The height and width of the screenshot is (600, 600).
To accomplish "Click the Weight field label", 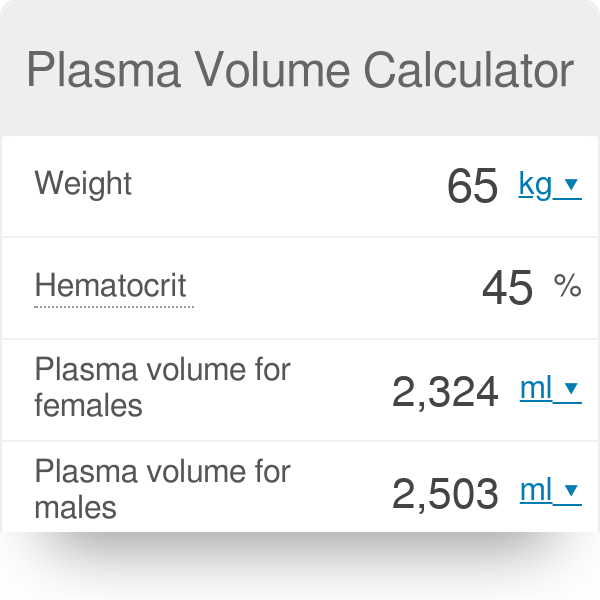I will pos(83,184).
